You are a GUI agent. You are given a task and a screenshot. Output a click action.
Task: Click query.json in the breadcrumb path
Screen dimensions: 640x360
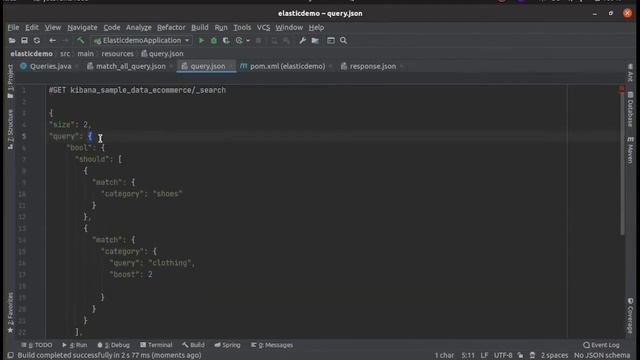point(162,53)
